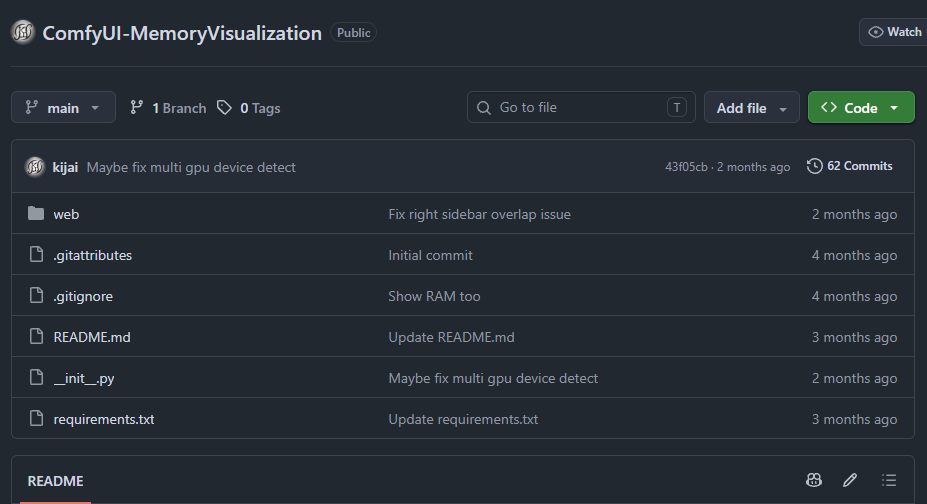Click the Copilot icon in README header
927x504 pixels.
tap(814, 480)
